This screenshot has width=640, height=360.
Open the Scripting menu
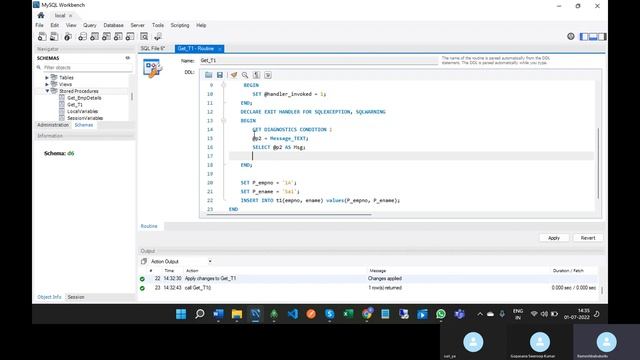point(180,25)
